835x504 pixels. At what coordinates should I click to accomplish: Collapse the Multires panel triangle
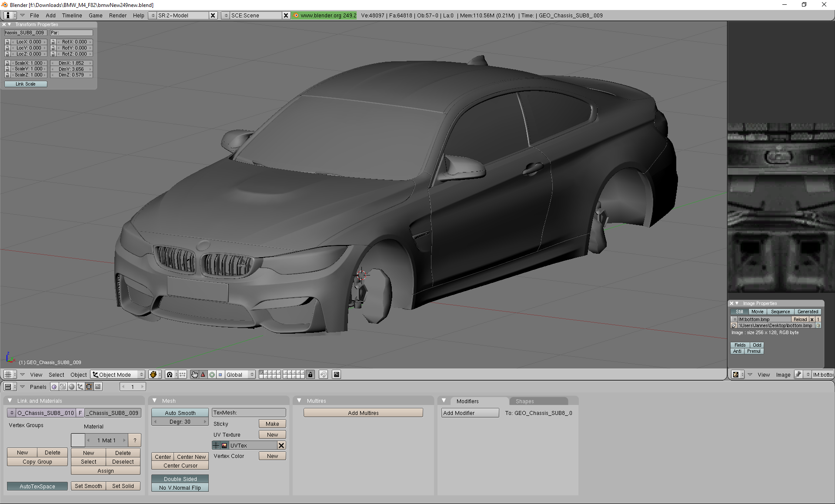click(x=299, y=401)
